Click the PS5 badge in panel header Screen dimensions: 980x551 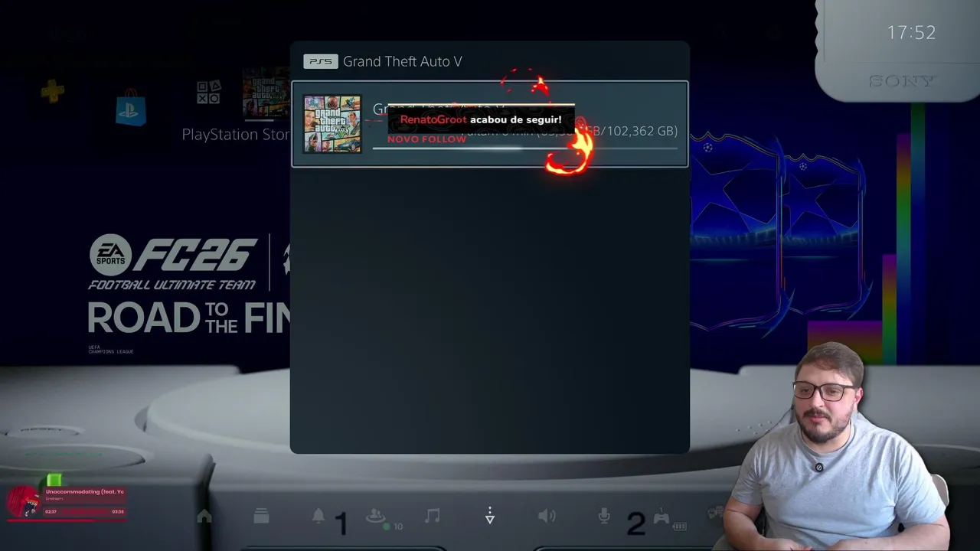pyautogui.click(x=321, y=61)
